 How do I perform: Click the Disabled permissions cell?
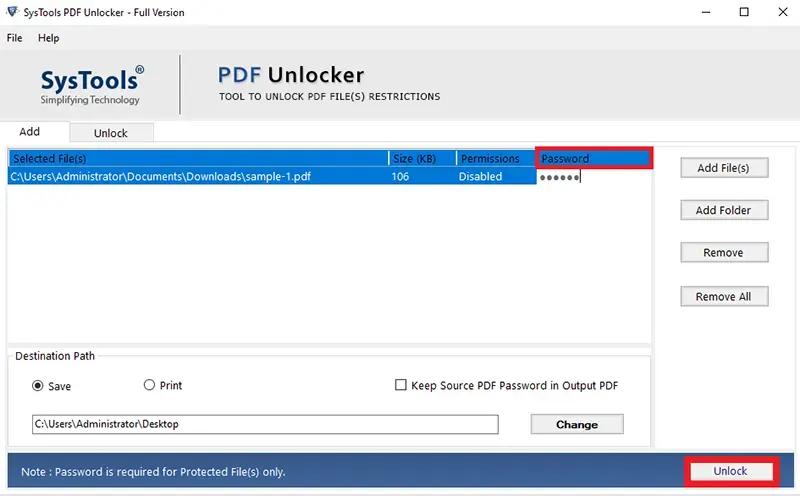coord(480,177)
